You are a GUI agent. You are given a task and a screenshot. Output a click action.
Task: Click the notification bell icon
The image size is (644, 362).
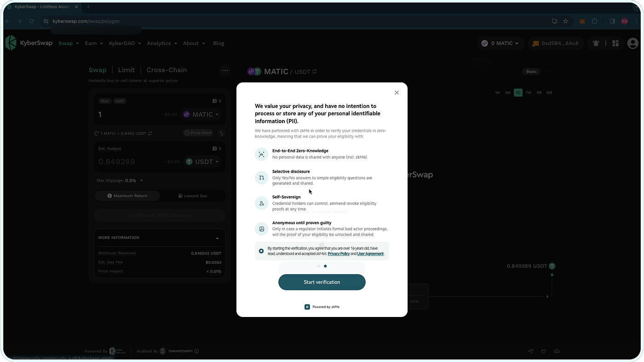pyautogui.click(x=596, y=43)
